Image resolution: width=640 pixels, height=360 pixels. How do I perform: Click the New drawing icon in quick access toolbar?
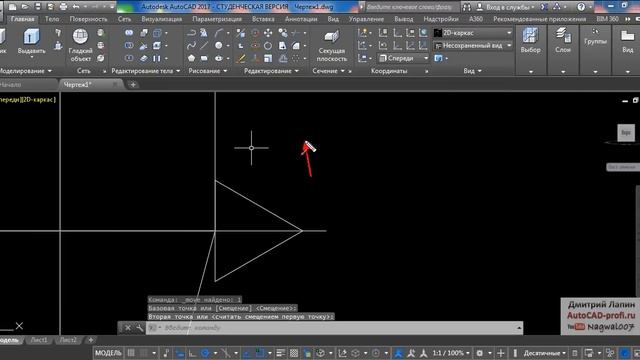pyautogui.click(x=13, y=7)
